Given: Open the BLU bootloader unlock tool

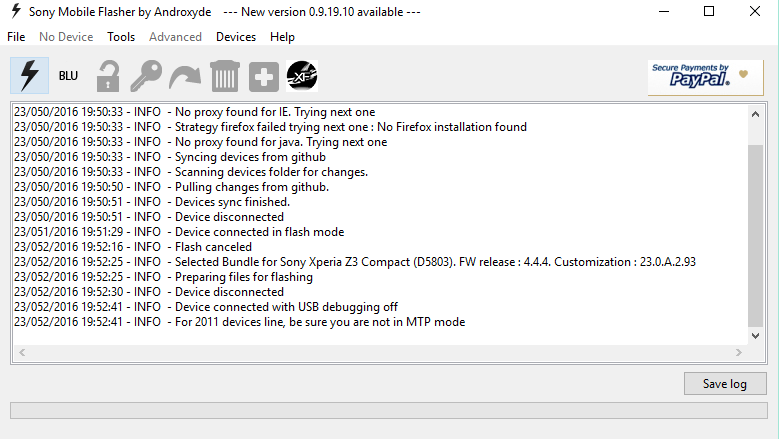Looking at the screenshot, I should point(68,76).
